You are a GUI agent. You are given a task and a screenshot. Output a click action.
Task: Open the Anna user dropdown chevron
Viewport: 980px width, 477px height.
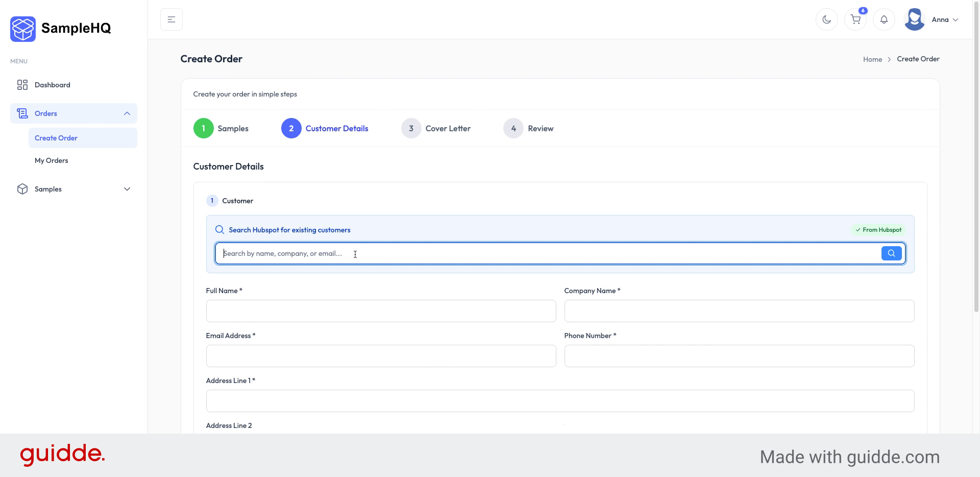[x=955, y=20]
